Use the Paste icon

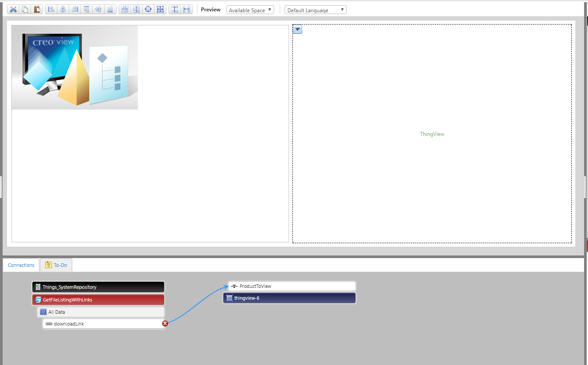point(37,9)
